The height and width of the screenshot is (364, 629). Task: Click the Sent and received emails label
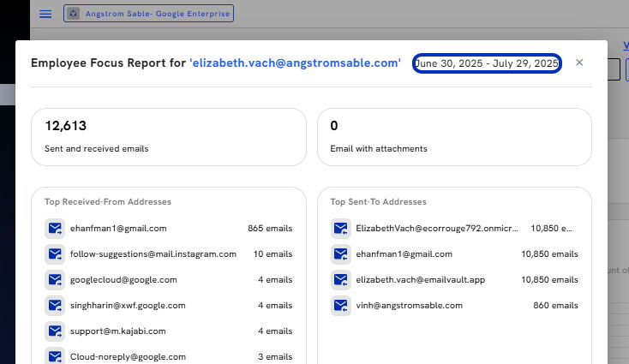coord(97,149)
